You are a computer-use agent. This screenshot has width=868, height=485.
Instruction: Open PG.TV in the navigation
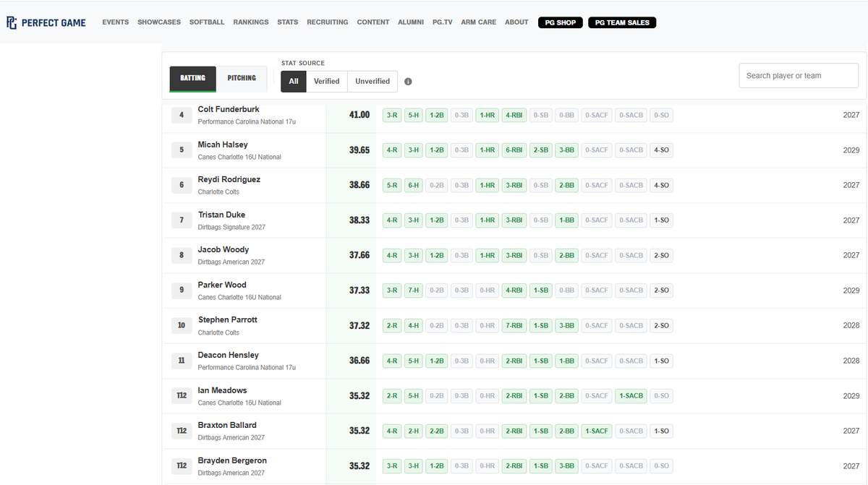(x=443, y=22)
